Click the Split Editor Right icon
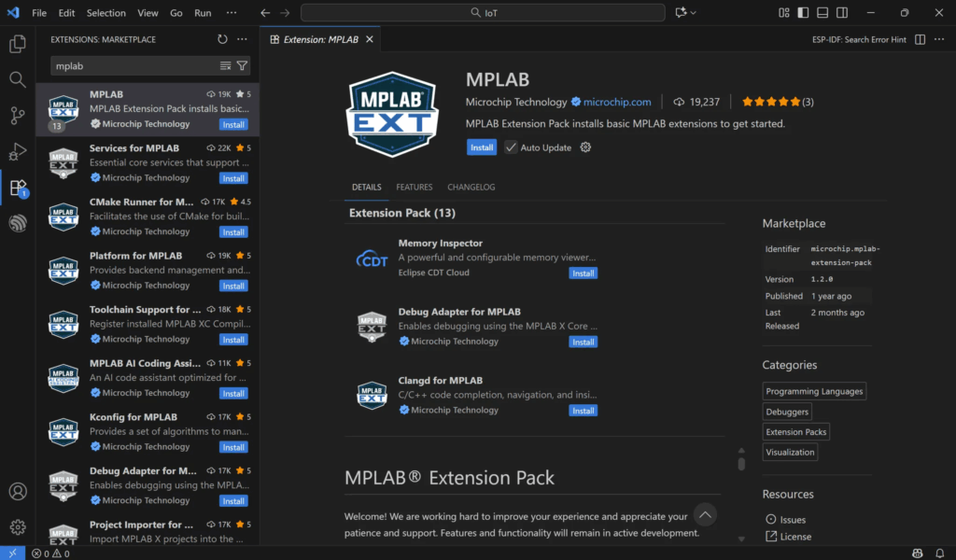The width and height of the screenshot is (956, 560). pos(920,40)
